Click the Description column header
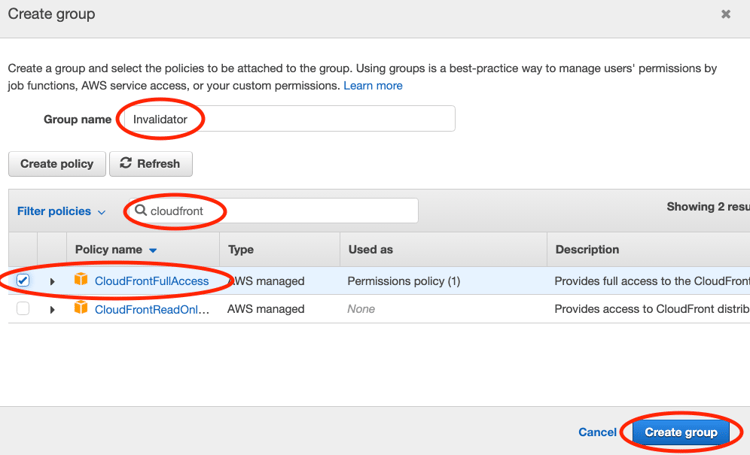 (587, 249)
